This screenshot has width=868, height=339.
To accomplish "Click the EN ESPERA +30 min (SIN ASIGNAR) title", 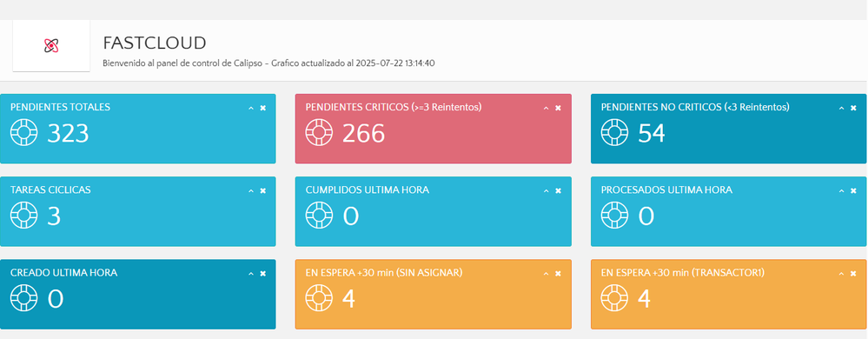I will (x=384, y=273).
